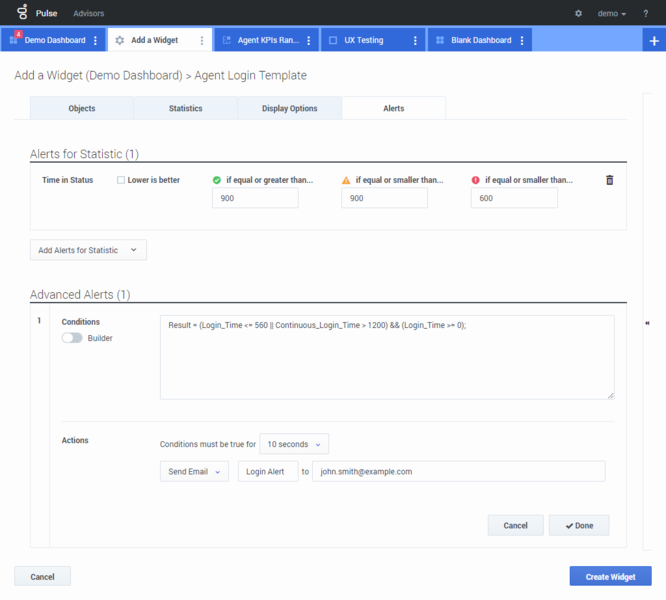
Task: Open the help question mark icon
Action: click(x=645, y=14)
